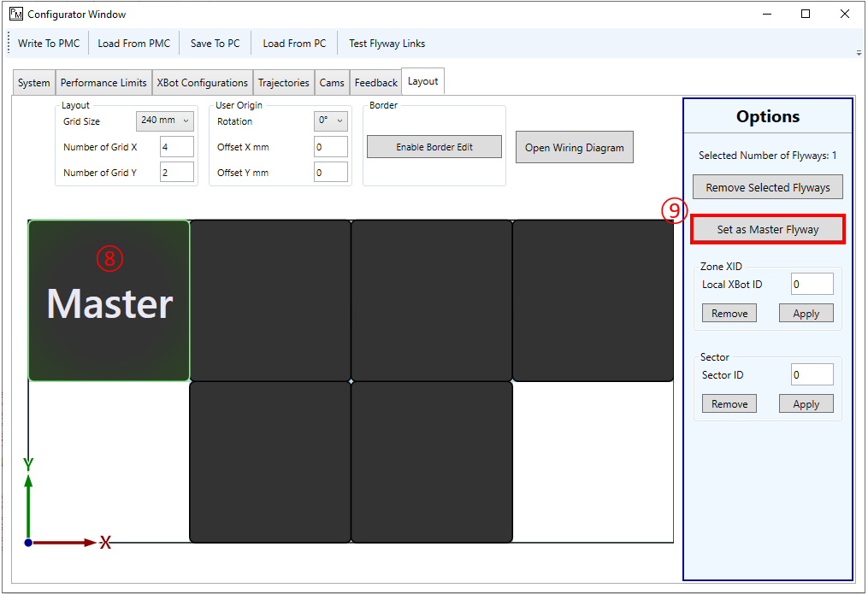
Task: Click Save To PC toolbar button
Action: point(215,44)
